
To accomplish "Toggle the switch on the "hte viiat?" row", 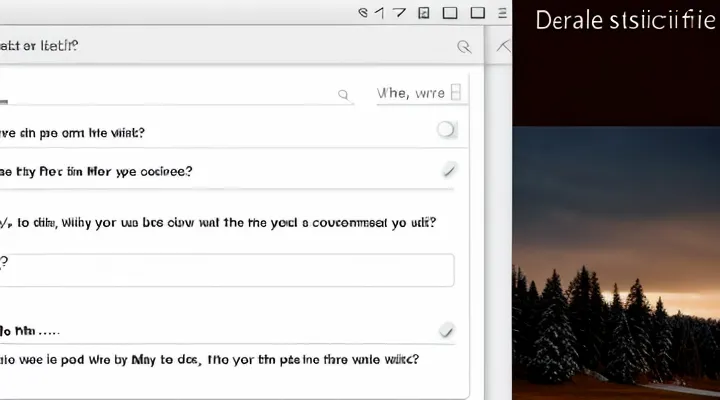I will click(446, 130).
